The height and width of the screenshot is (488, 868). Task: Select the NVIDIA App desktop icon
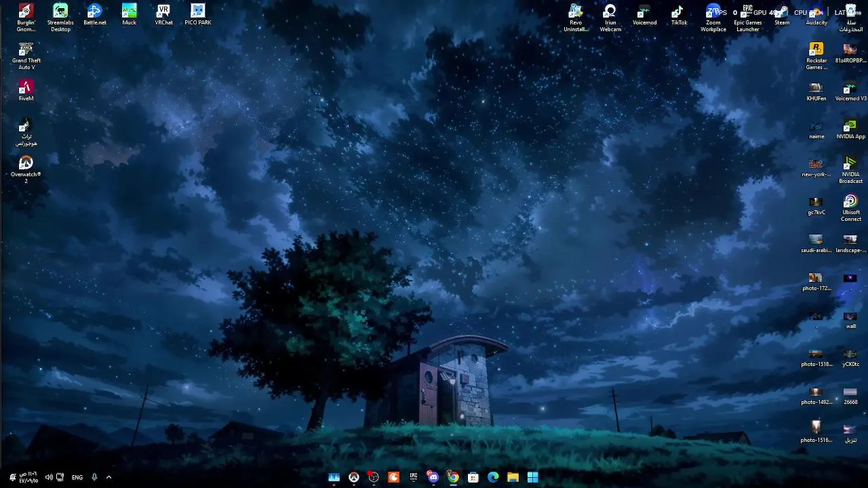coord(850,129)
